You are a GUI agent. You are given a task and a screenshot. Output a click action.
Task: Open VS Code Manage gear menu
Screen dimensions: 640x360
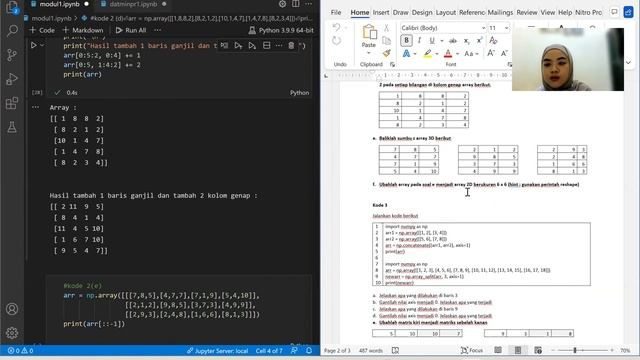click(x=12, y=333)
